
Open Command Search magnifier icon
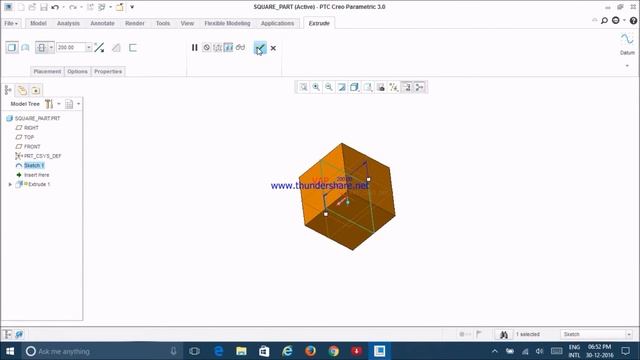pyautogui.click(x=604, y=20)
